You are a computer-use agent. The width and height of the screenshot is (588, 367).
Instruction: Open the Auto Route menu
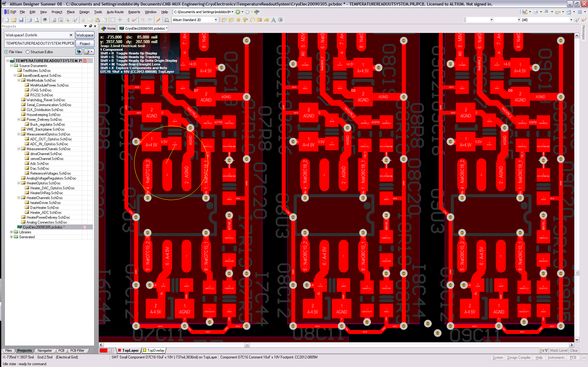[115, 12]
